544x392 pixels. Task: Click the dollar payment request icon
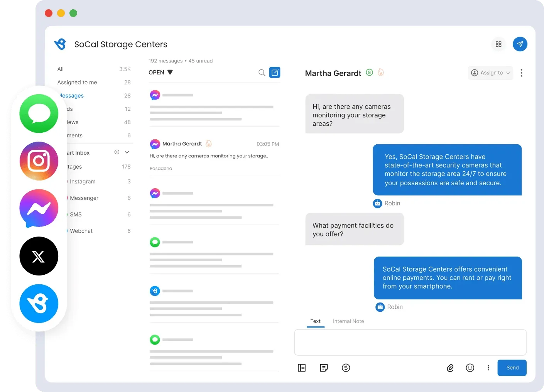[346, 368]
